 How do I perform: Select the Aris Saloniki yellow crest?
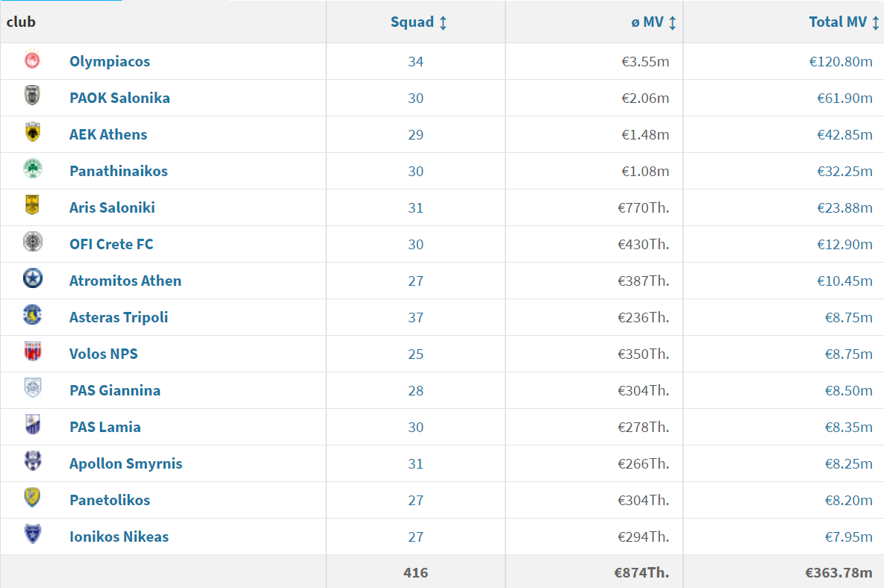tap(32, 205)
